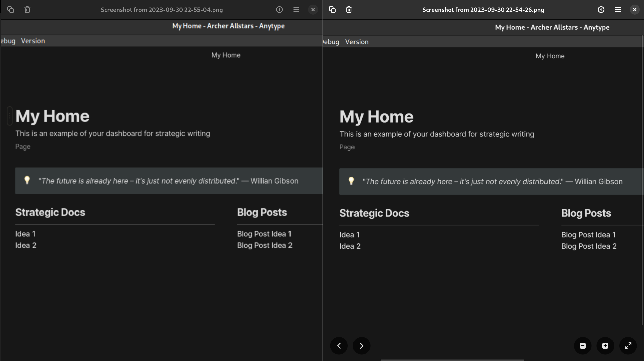
Task: Click the My Home page title
Action: click(x=376, y=117)
